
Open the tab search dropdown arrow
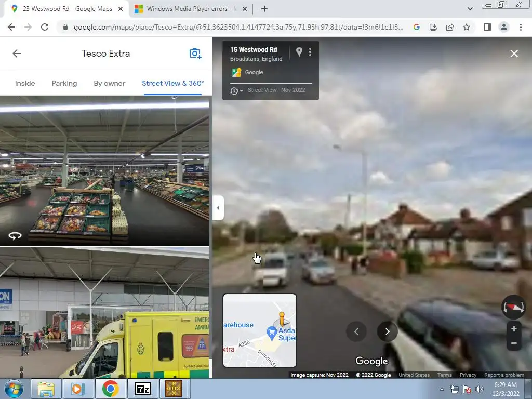tap(470, 9)
